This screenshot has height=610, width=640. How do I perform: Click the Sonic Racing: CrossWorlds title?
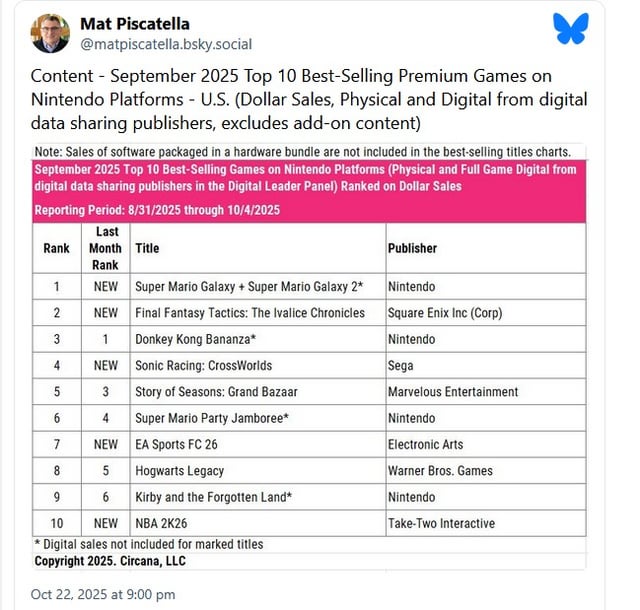coord(203,366)
